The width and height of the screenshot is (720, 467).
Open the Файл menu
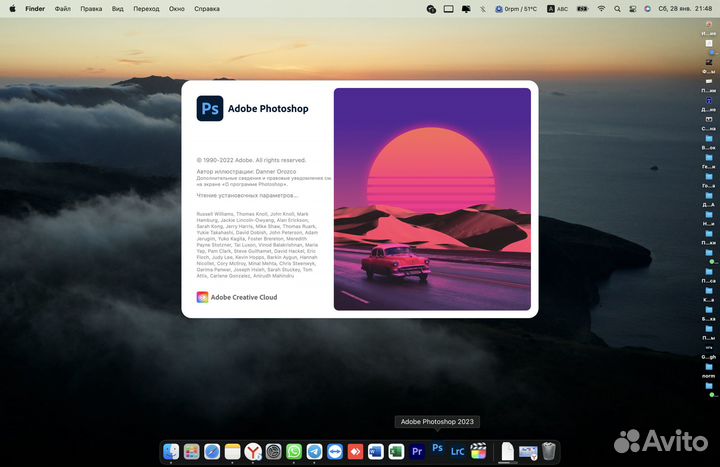point(63,9)
